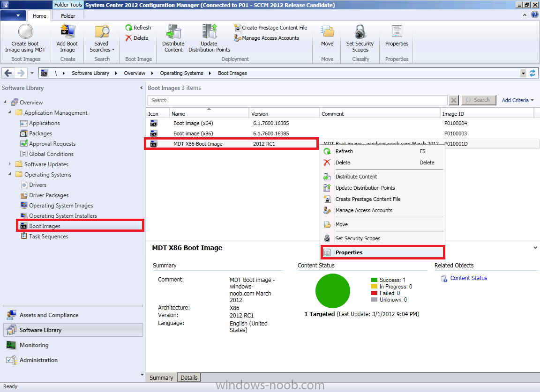Choose Distribute Content from context menu

pos(382,177)
